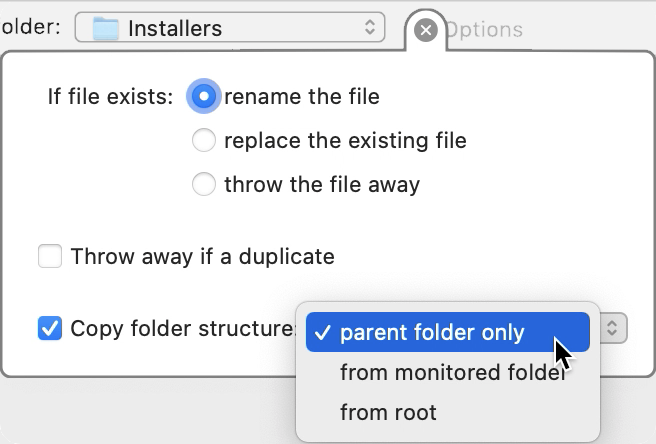Click the "throw the file away" label text
656x444 pixels.
[x=322, y=185]
